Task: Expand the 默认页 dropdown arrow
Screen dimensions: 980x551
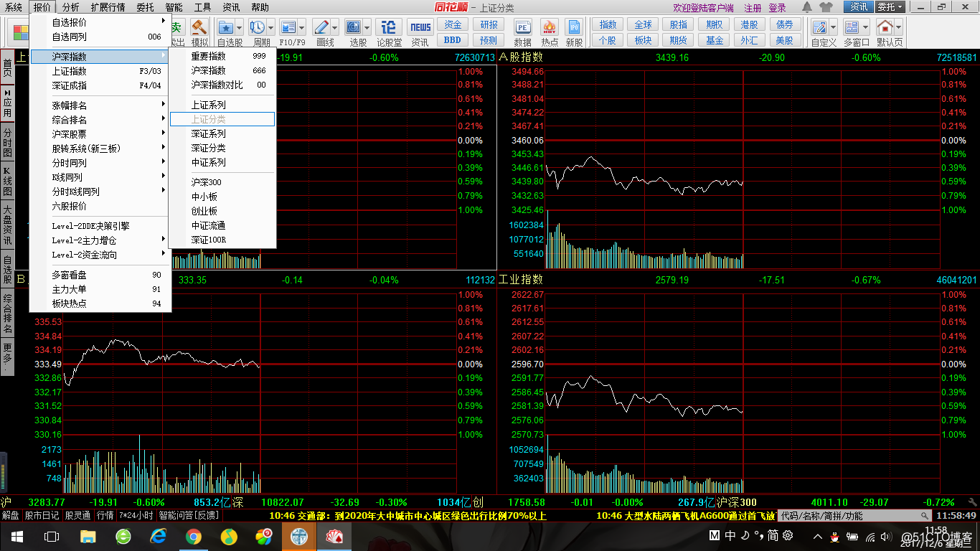Action: point(899,28)
